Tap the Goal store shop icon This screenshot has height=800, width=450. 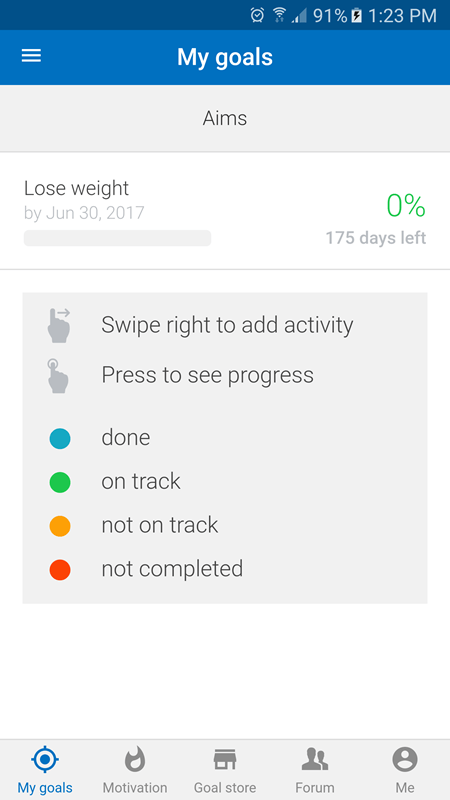coord(224,760)
